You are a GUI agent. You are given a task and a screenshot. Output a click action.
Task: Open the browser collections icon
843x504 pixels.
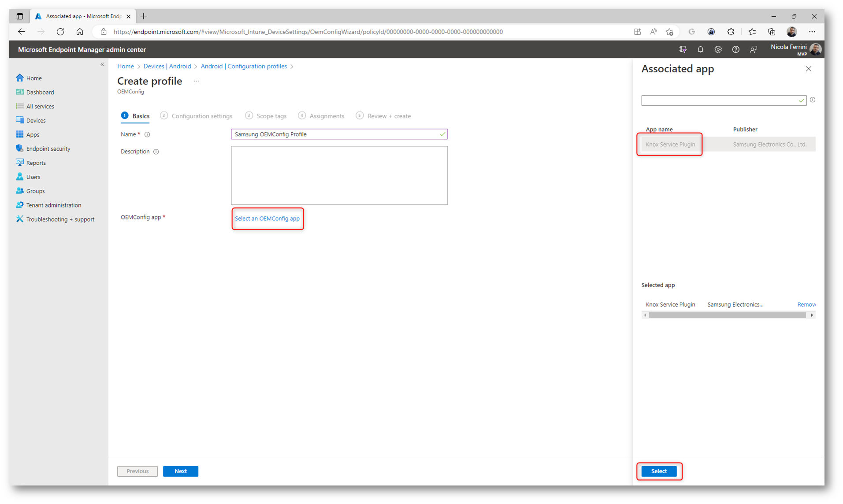click(x=771, y=32)
